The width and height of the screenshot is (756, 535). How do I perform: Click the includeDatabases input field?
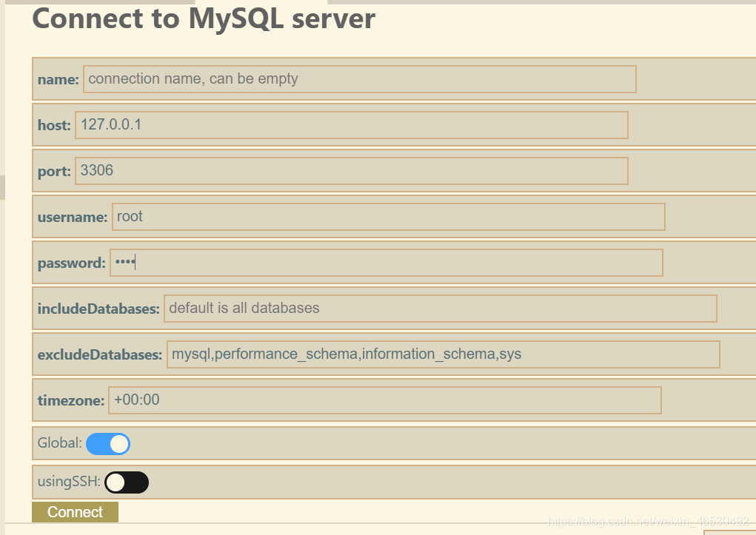click(x=440, y=309)
